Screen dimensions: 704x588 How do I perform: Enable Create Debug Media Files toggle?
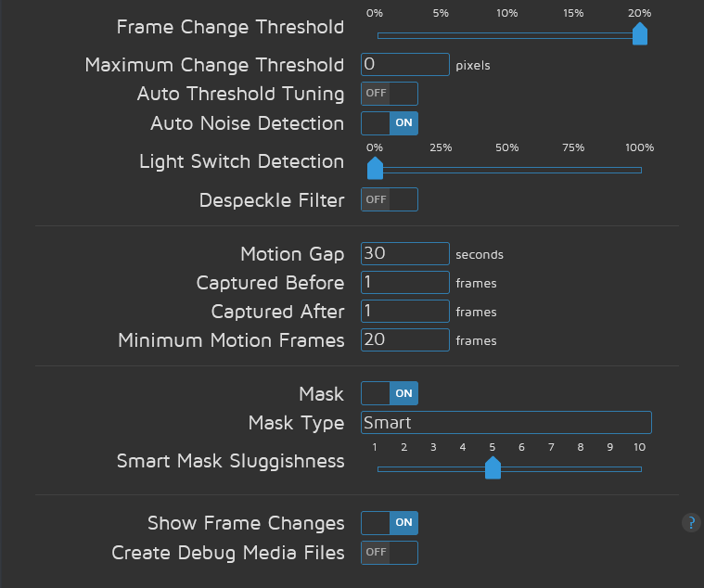390,553
